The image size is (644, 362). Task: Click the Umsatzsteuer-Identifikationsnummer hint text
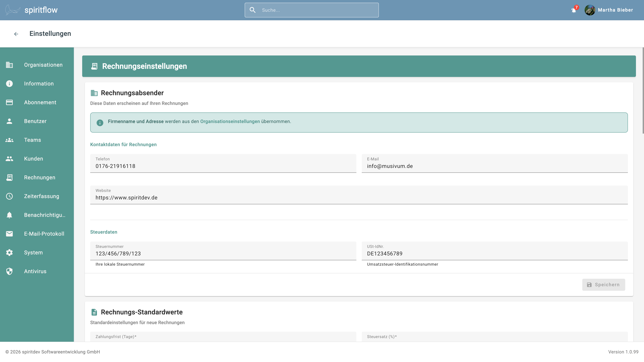[402, 264]
